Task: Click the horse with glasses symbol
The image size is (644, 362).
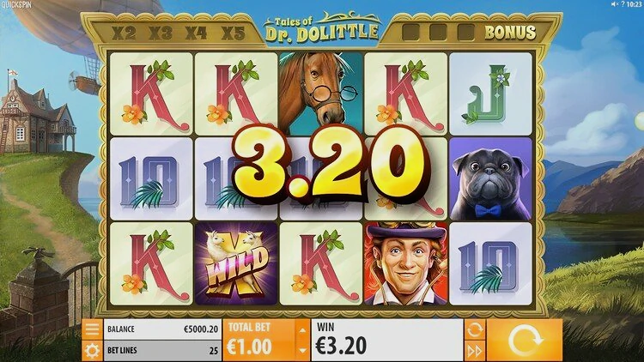Action: click(x=321, y=94)
